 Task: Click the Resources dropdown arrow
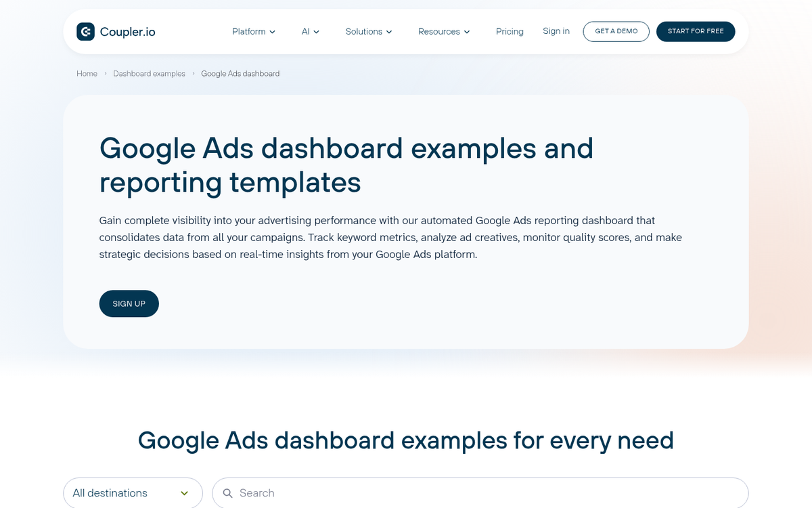[x=467, y=31]
